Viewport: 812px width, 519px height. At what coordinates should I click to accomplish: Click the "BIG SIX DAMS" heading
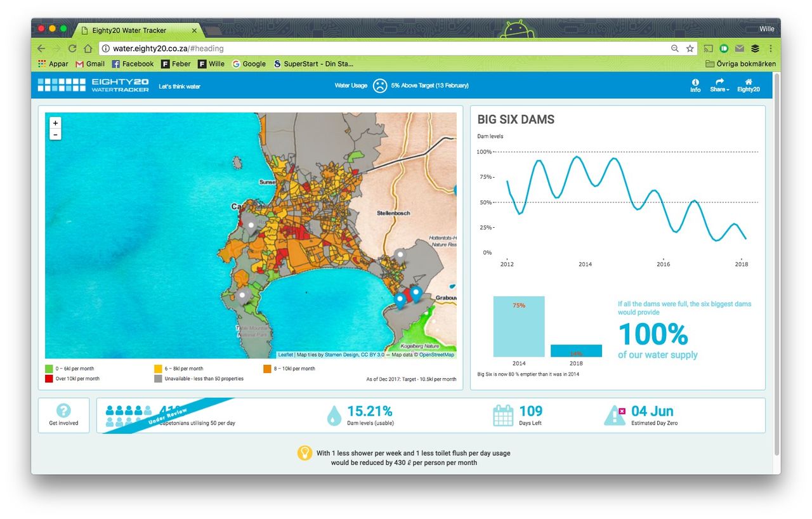click(x=516, y=119)
